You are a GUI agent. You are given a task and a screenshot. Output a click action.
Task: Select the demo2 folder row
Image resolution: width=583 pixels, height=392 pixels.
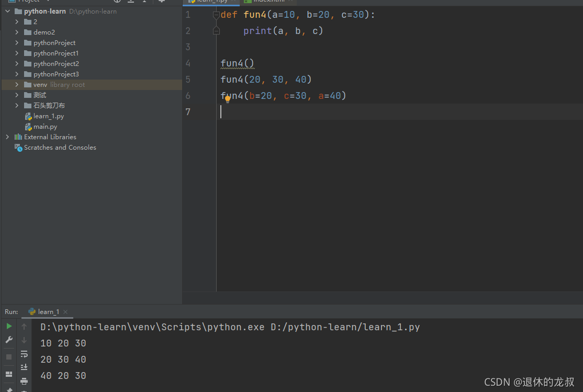pos(92,32)
